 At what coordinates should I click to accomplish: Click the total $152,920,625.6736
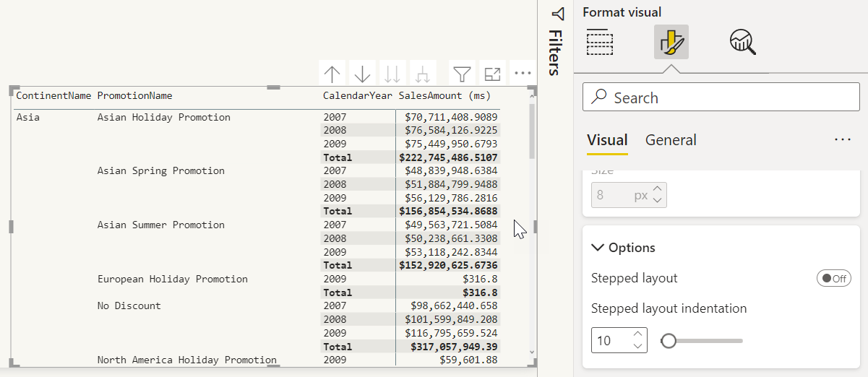[448, 266]
